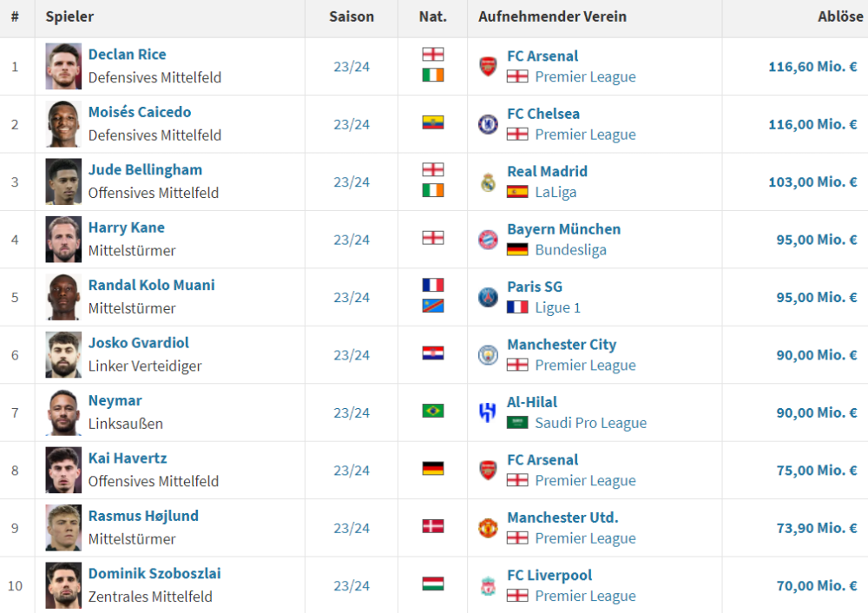
Task: Open Declan Rice player profile link
Action: [127, 55]
